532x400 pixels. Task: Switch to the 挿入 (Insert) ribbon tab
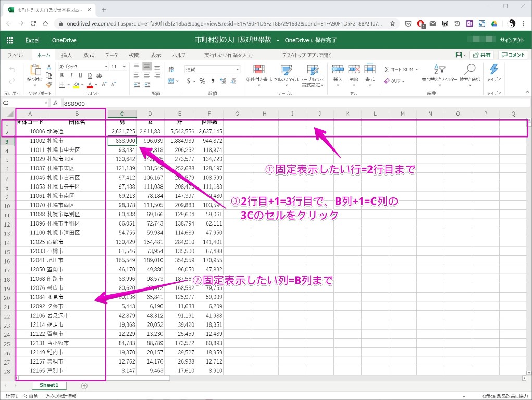67,55
